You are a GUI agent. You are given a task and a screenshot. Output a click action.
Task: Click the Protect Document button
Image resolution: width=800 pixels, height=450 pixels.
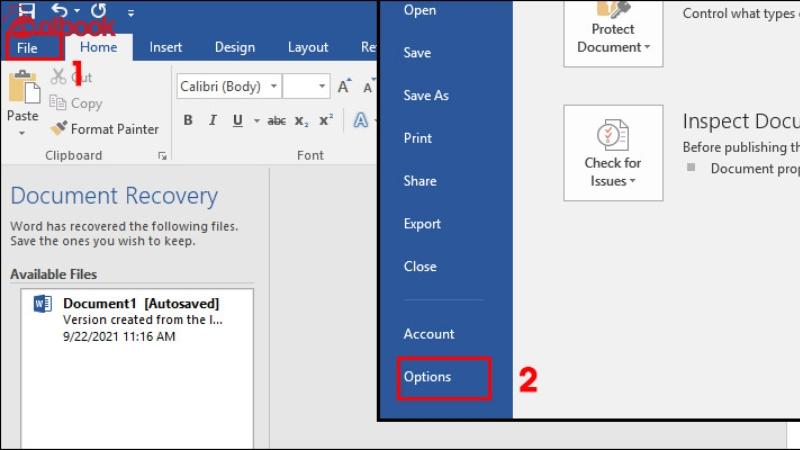[613, 33]
